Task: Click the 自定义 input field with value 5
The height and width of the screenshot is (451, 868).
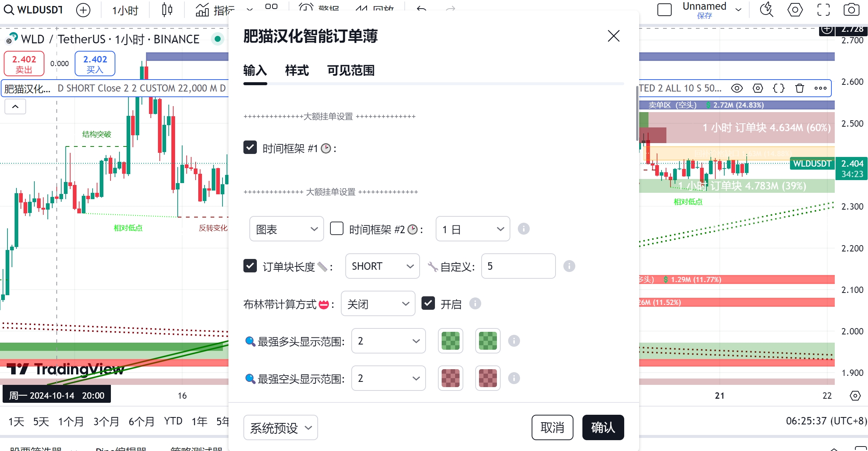Action: pyautogui.click(x=519, y=266)
